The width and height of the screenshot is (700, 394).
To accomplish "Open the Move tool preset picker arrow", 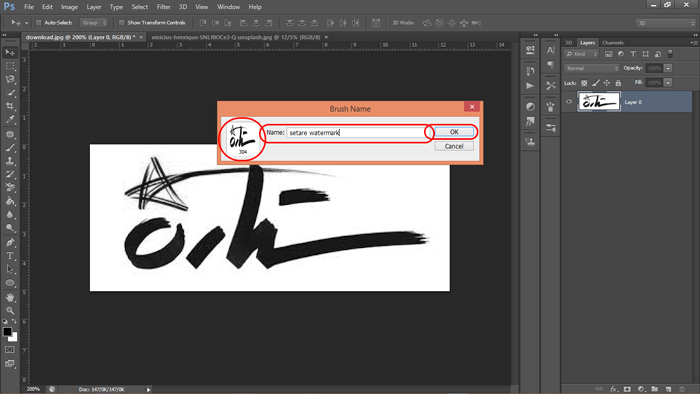I will click(26, 23).
